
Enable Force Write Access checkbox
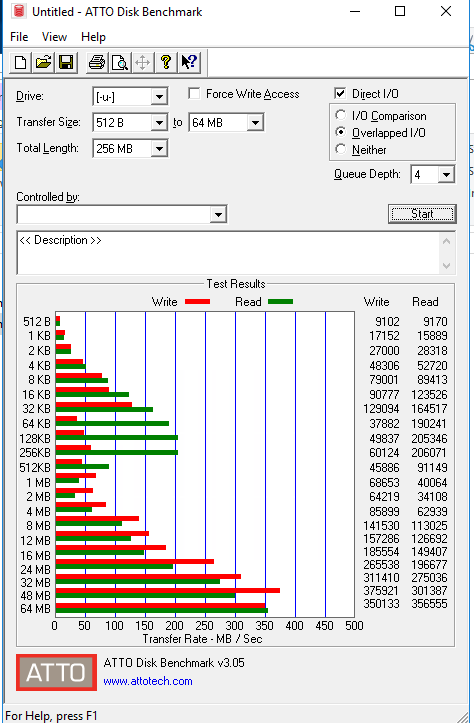[x=195, y=94]
